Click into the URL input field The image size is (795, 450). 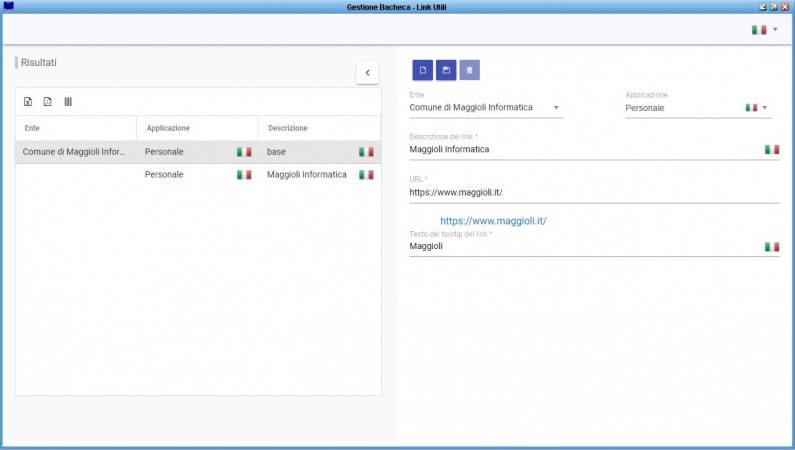tap(580, 192)
